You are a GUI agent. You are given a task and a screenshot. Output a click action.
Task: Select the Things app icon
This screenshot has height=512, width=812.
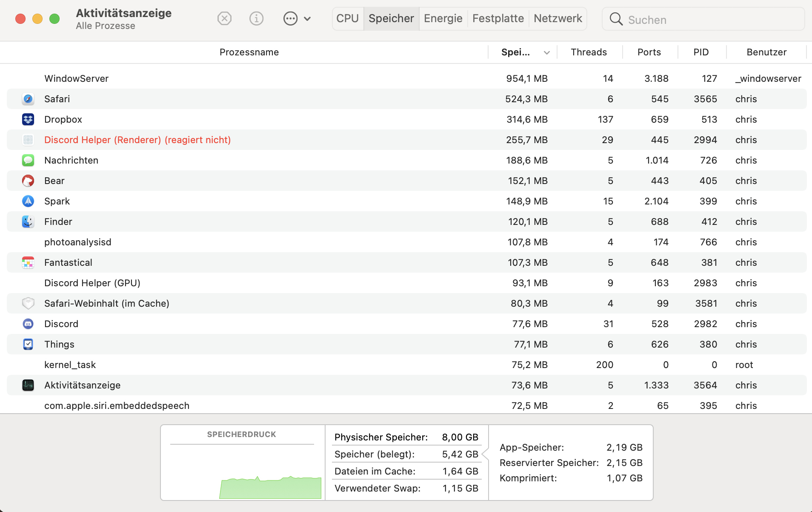[28, 344]
